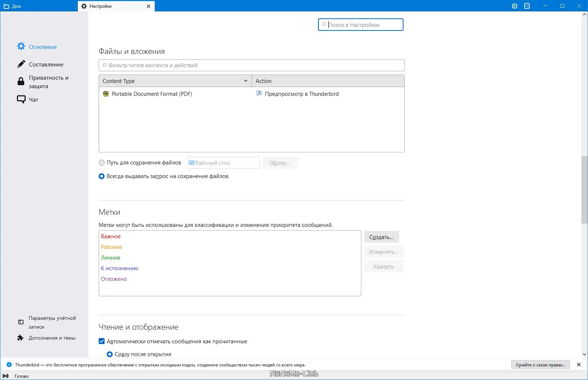Close the Настройки tab

[149, 6]
